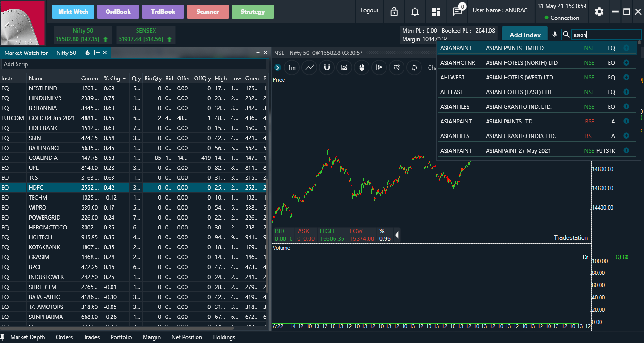Viewport: 644px width, 343px height.
Task: Open the OrdBook tab
Action: click(x=118, y=12)
